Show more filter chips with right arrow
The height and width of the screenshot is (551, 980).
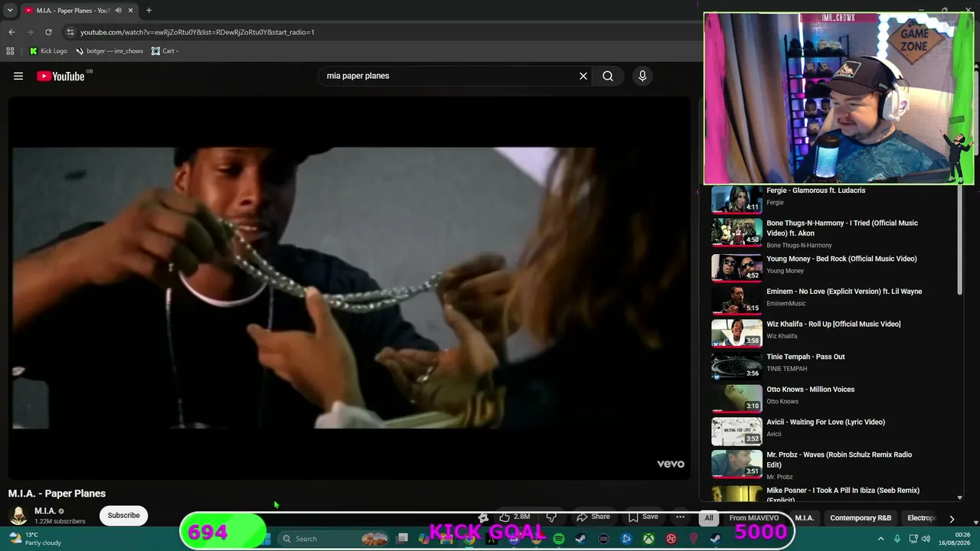pyautogui.click(x=952, y=518)
